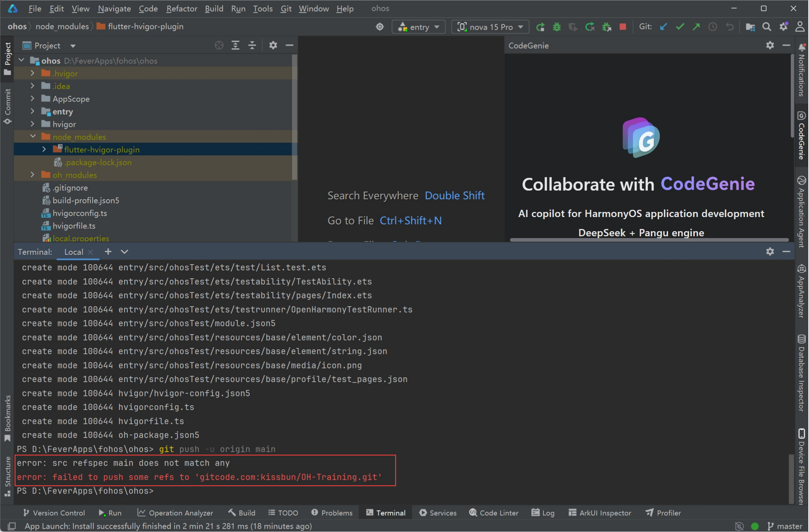
Task: Click Select Opened File target icon
Action: (219, 45)
